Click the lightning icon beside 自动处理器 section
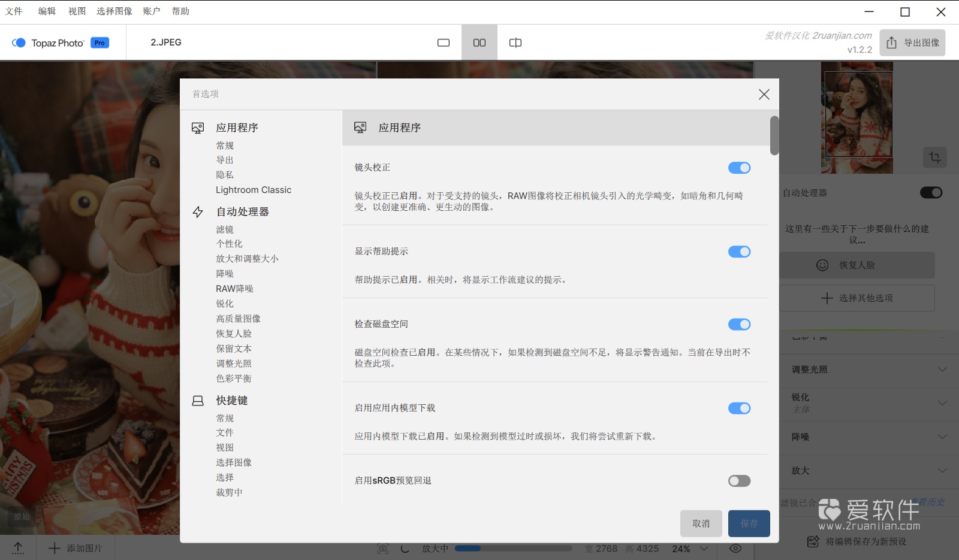This screenshot has height=560, width=959. coord(198,212)
